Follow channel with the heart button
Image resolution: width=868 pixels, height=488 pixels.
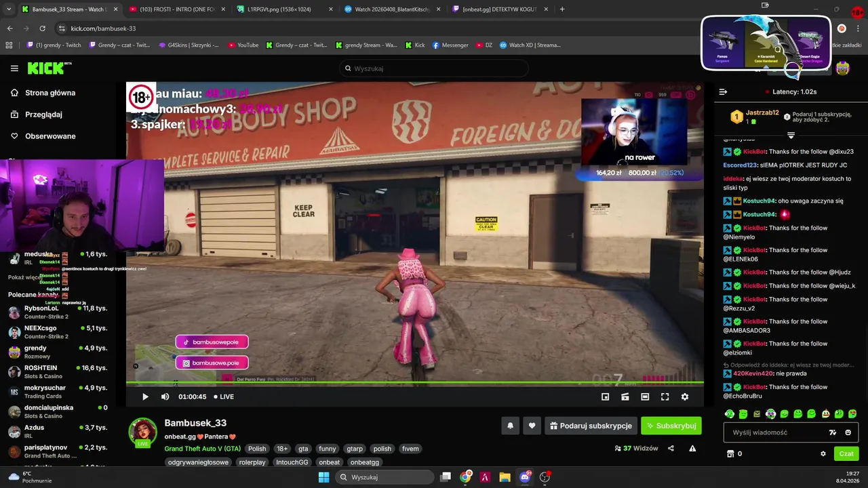(532, 426)
